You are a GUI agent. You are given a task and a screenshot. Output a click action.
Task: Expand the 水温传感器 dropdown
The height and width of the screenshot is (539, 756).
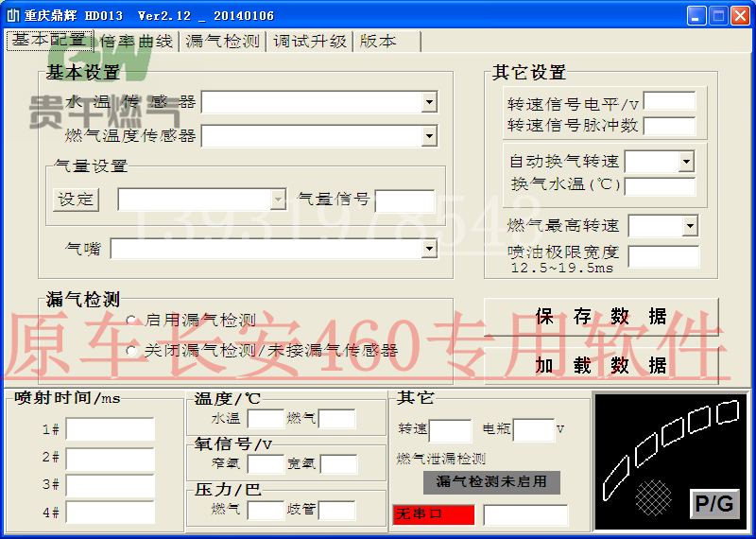click(x=429, y=102)
